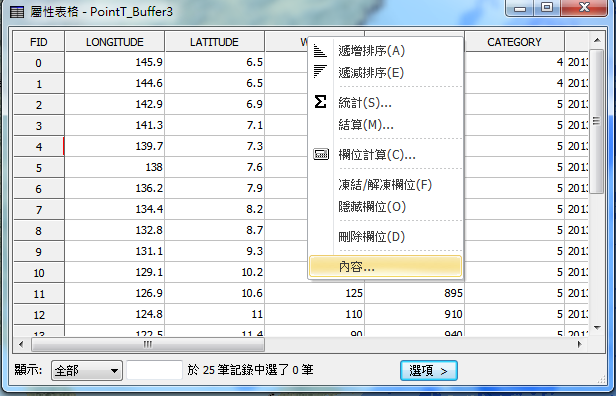Viewport: 616px width, 396px height.
Task: Click the table icon in the title bar
Action: (17, 12)
